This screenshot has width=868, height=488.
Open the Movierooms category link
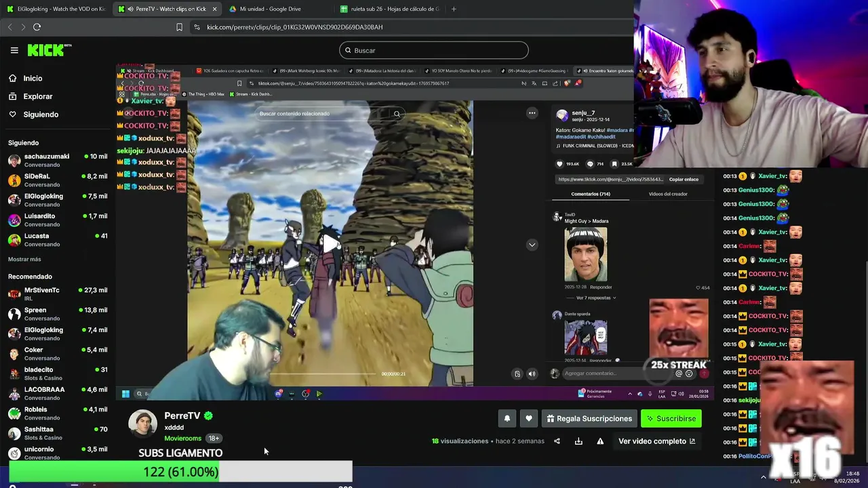(x=183, y=439)
